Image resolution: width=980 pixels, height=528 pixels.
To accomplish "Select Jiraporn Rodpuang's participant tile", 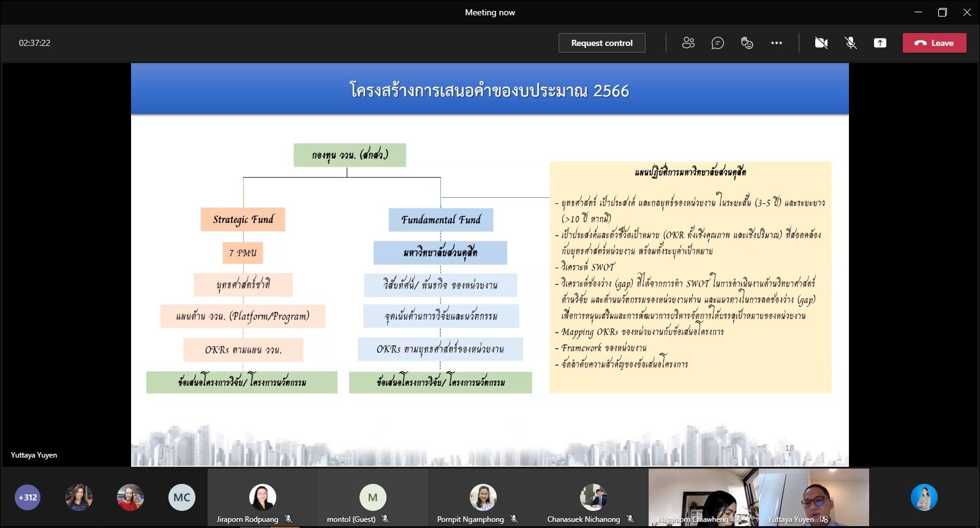I will (262, 497).
